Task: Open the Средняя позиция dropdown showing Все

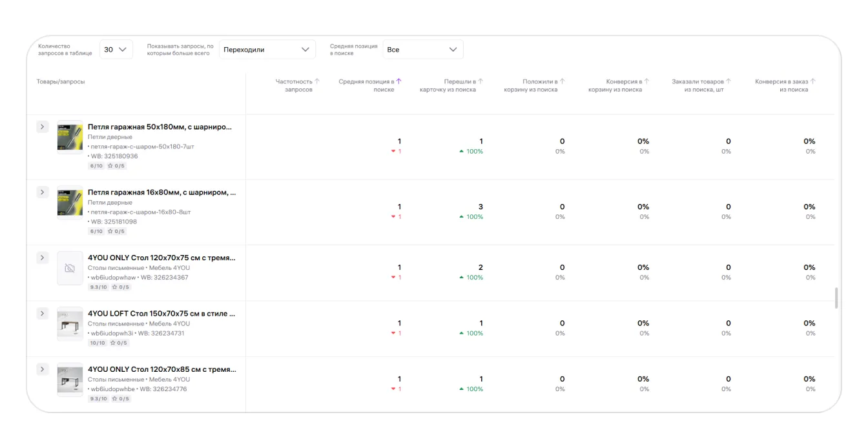Action: [x=422, y=50]
